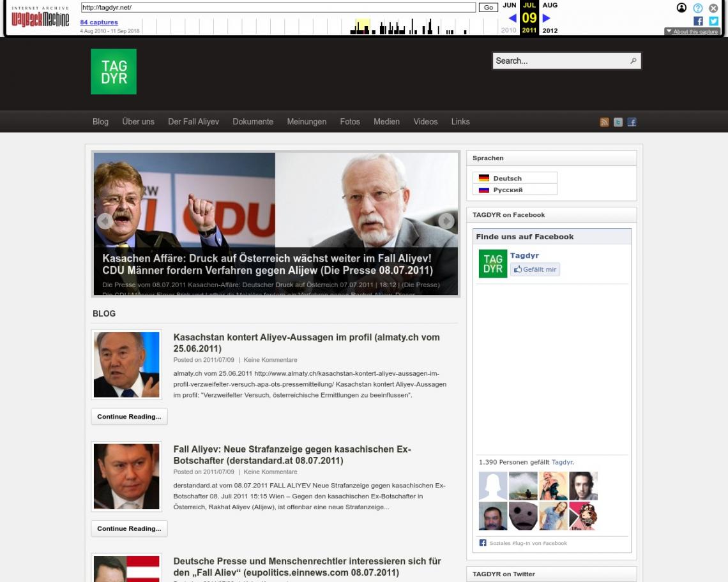Screen dimensions: 728x582
Task: Continue Reading the Kasachstan kontert article
Action: [129, 416]
